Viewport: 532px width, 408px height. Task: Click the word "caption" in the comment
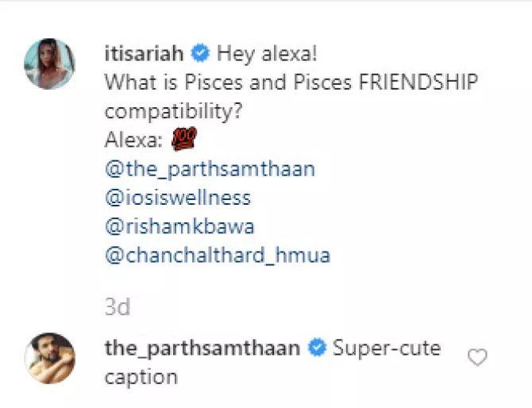point(141,376)
